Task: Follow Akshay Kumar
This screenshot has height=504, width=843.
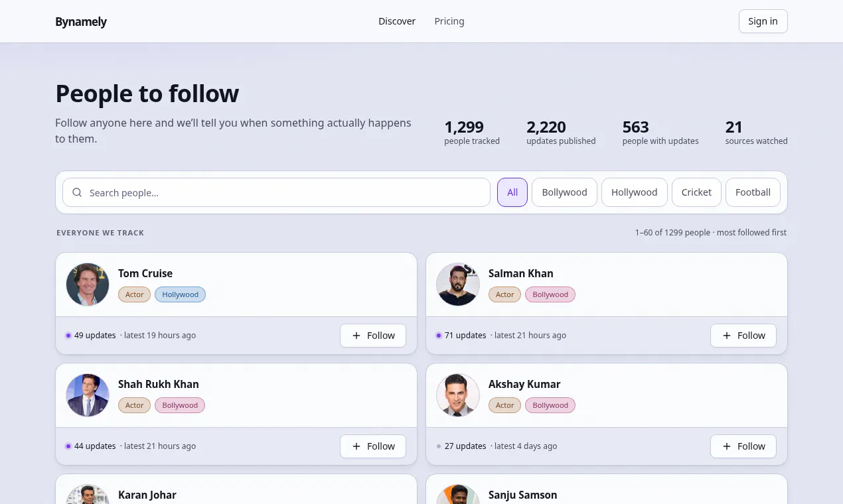Action: point(743,446)
